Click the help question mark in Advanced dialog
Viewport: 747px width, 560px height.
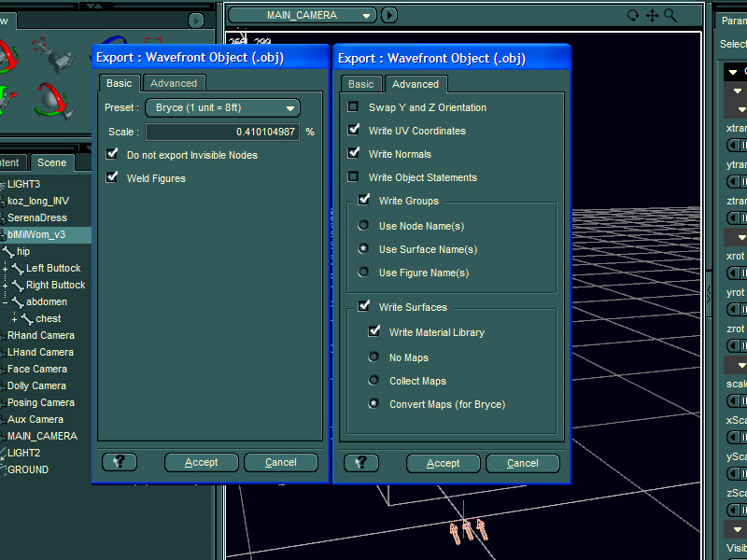coord(361,462)
